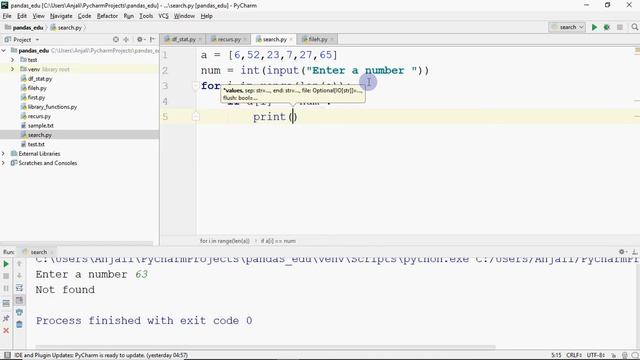Image resolution: width=640 pixels, height=360 pixels.
Task: Click stop square in Run panel
Action: 6,276
